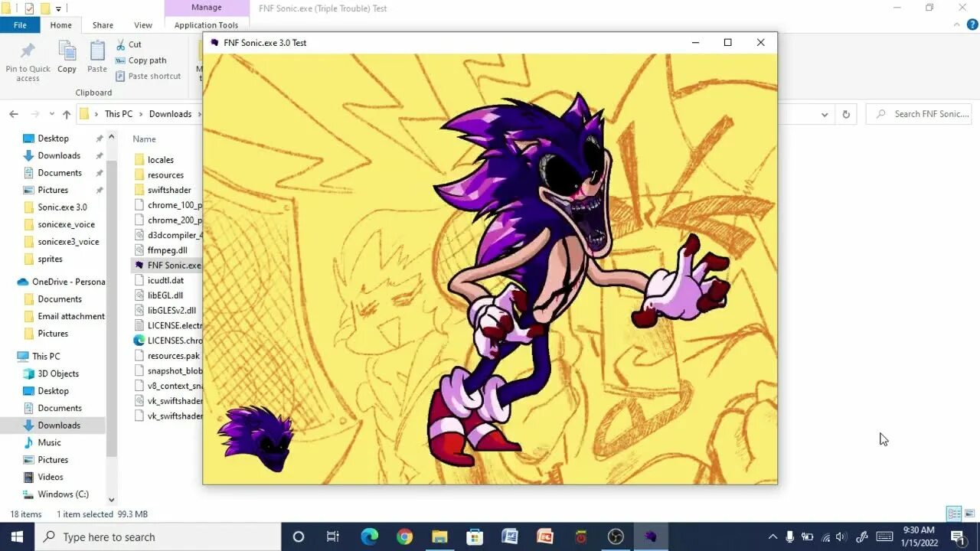Open Microsoft Store from taskbar
Viewport: 980px width, 551px height.
click(475, 536)
